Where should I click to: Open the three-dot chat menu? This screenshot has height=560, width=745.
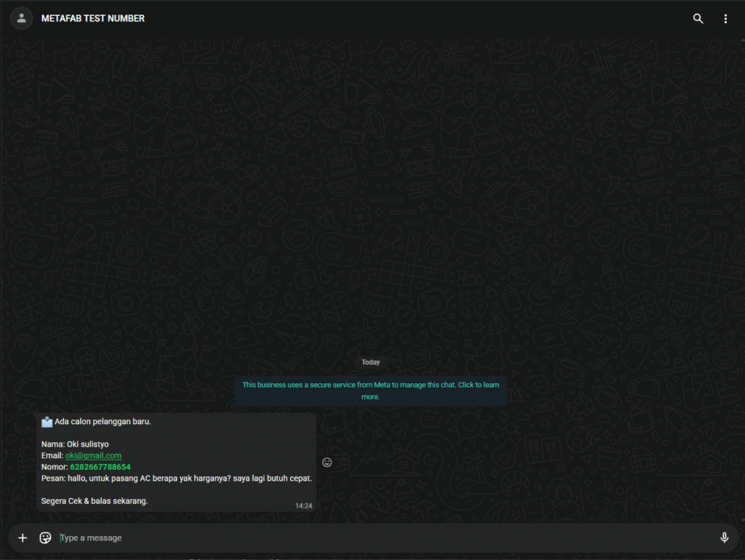[725, 19]
